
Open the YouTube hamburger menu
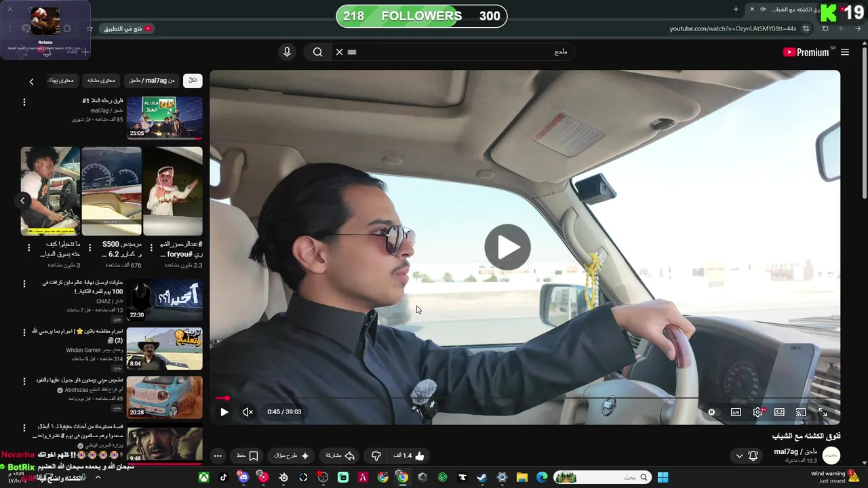[x=845, y=52]
